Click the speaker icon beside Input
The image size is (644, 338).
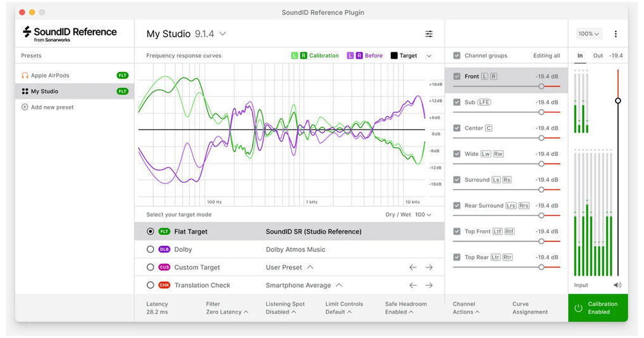coord(617,285)
